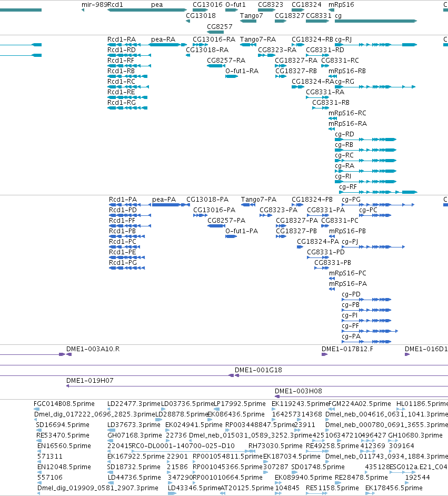This screenshot has width=448, height=496.
Task: Click transcript mRpS16-RC
Action: coord(347,113)
